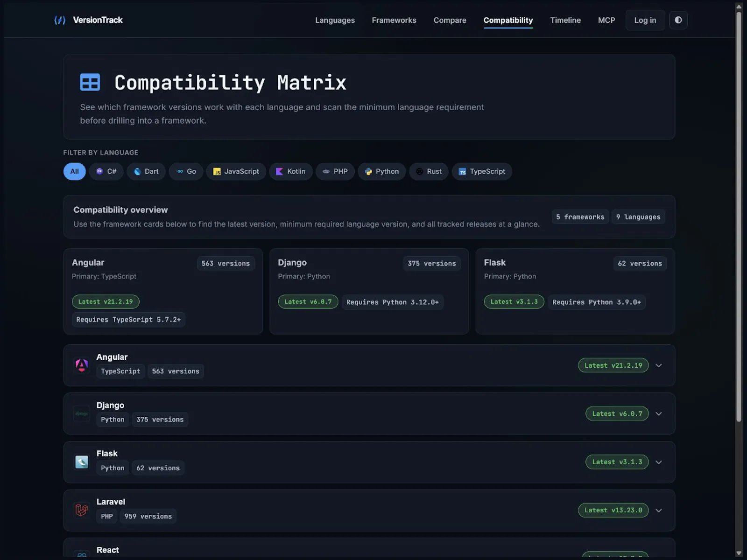Toggle dark/light theme icon button
Screen dimensions: 747x560
(678, 20)
